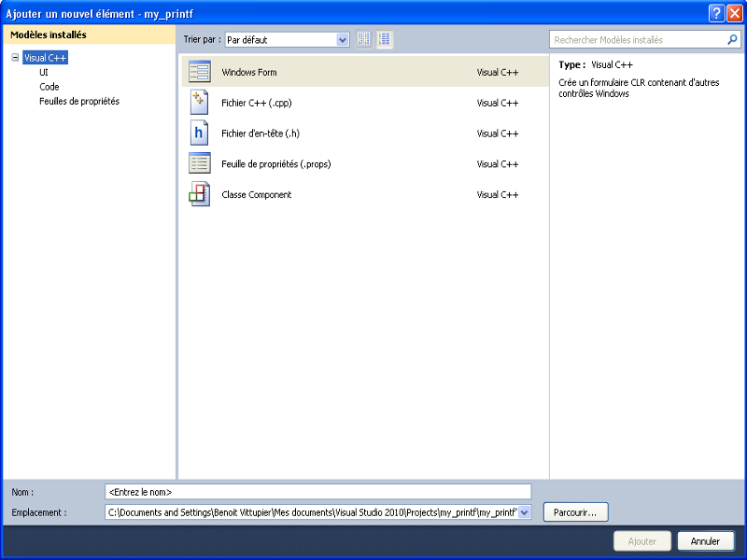Image resolution: width=747 pixels, height=560 pixels.
Task: Focus the Rechercher Modèles installés search box
Action: (x=638, y=40)
